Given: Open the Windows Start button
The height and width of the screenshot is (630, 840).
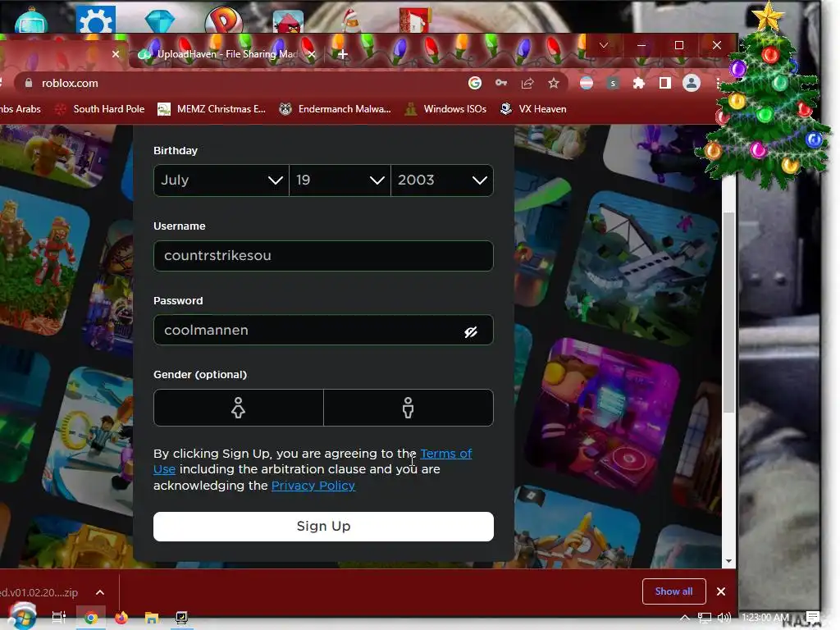Looking at the screenshot, I should click(x=22, y=617).
